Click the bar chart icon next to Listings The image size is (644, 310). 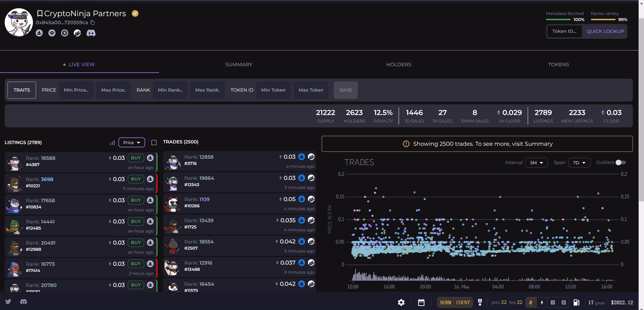click(112, 143)
